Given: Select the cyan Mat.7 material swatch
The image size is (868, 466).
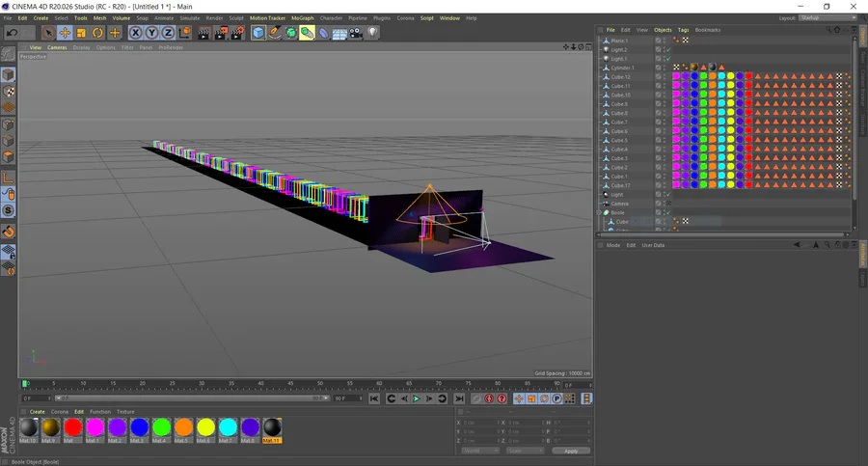Looking at the screenshot, I should (x=228, y=428).
